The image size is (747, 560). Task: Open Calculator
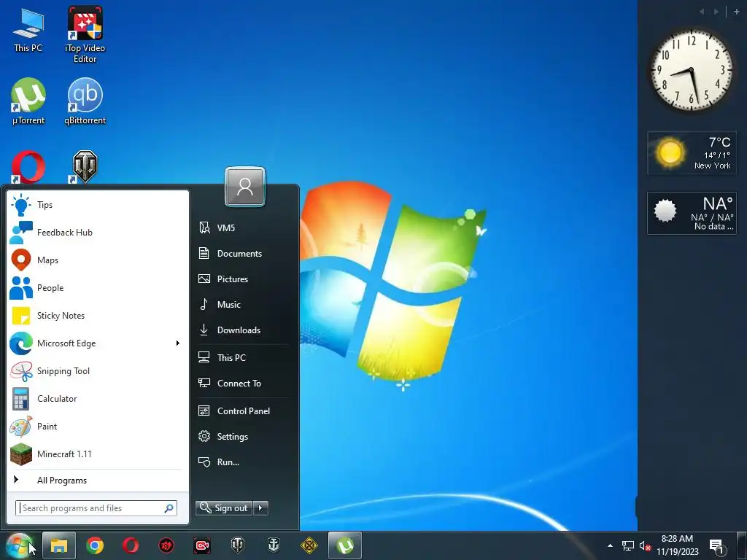click(98, 399)
